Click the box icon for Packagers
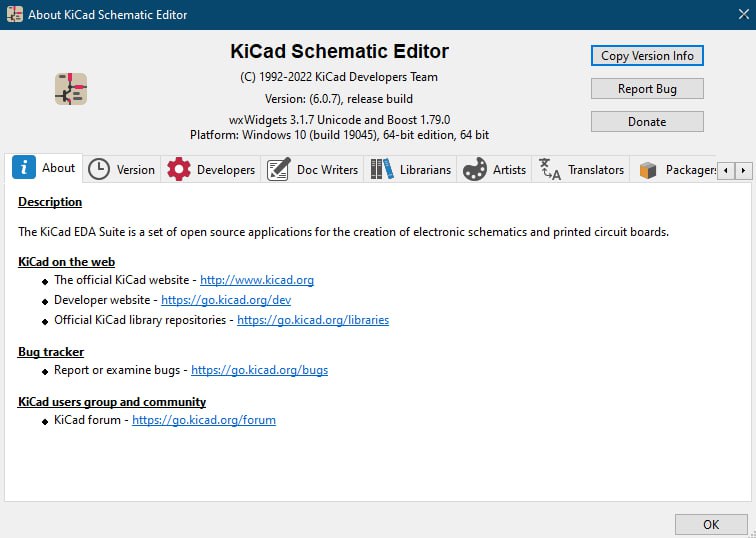 648,170
